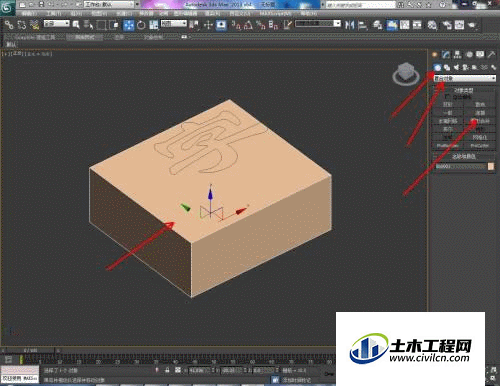Toggle Window/Crossing selection mode

(x=114, y=25)
